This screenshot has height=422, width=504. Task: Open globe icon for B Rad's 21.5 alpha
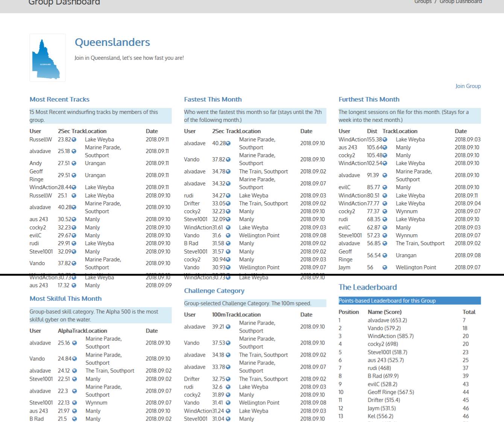click(x=74, y=419)
